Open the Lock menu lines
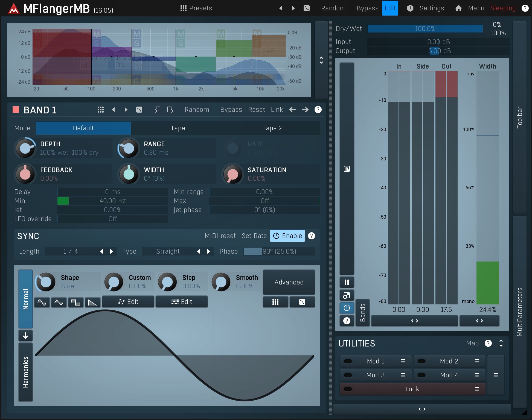Viewport: 532px width, 420px height. pyautogui.click(x=477, y=389)
